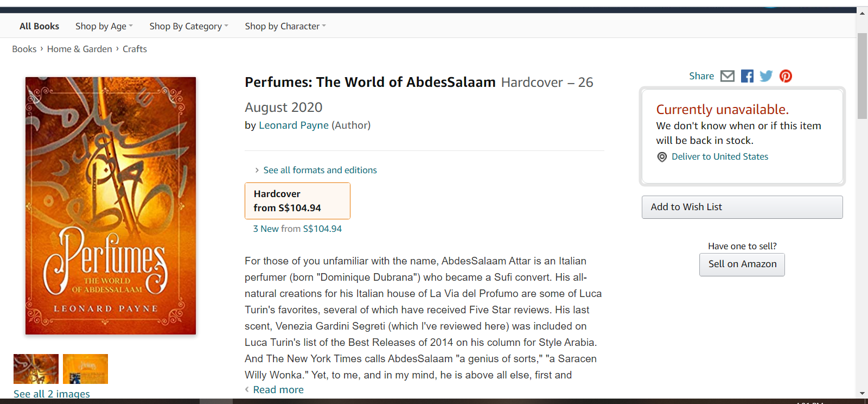Expand description with Read more
Viewport: 868px width, 404px height.
[x=278, y=390]
